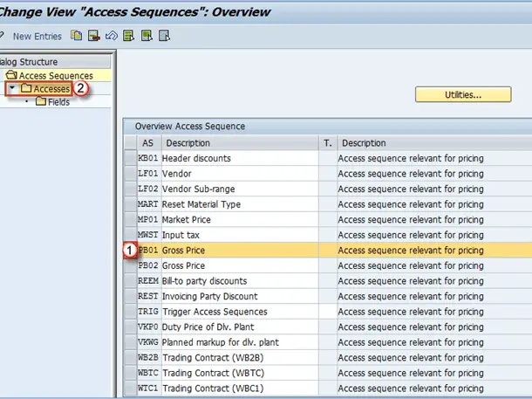The image size is (532, 399).
Task: Select Access Sequences node in dialog tree
Action: tap(56, 75)
